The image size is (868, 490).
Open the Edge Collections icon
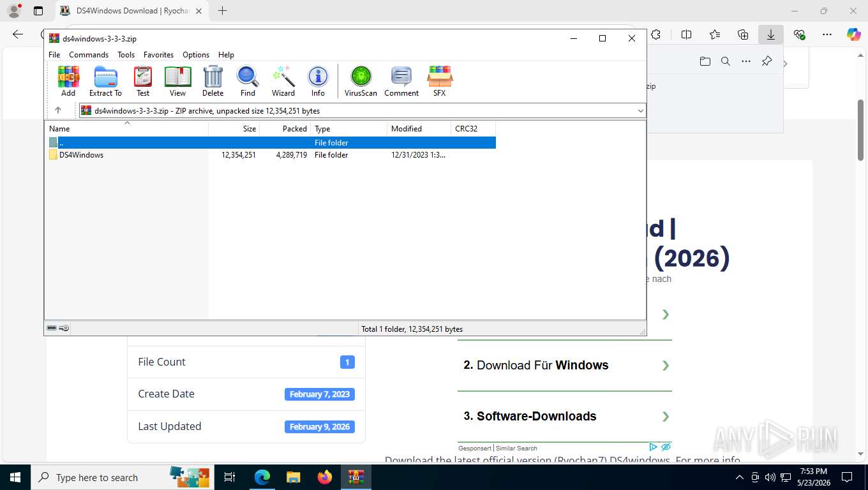pos(743,34)
